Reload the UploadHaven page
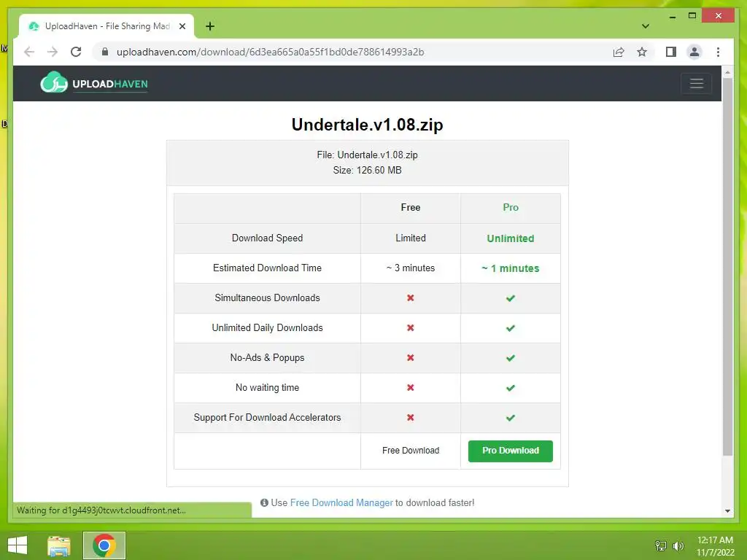Viewport: 747px width, 560px height. pyautogui.click(x=76, y=52)
